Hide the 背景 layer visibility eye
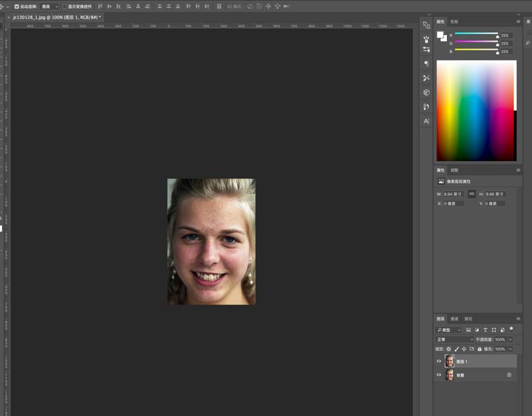 (x=438, y=375)
